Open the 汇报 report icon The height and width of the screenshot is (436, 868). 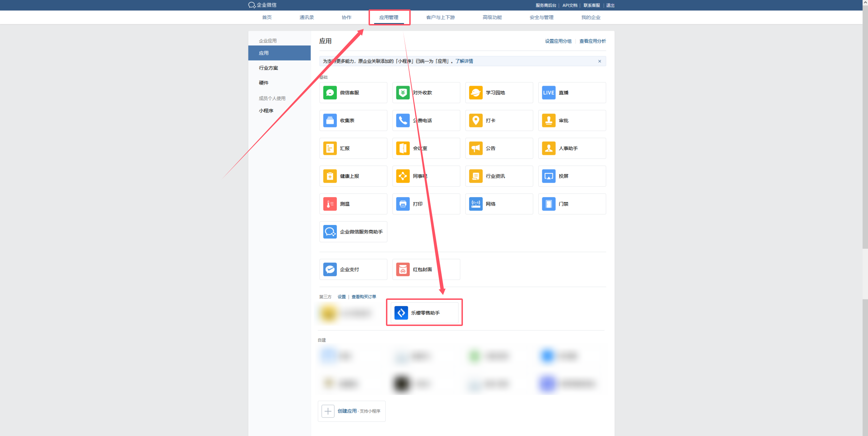330,148
